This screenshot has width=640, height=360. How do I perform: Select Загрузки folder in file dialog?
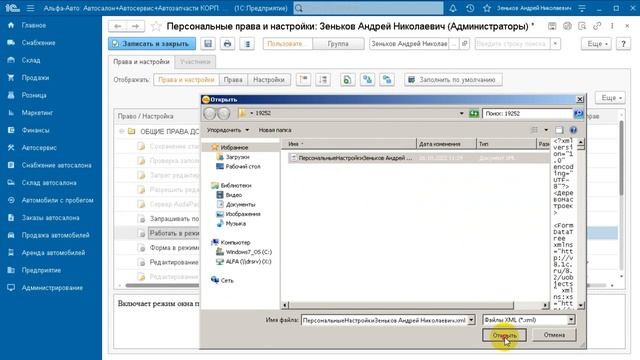click(237, 157)
